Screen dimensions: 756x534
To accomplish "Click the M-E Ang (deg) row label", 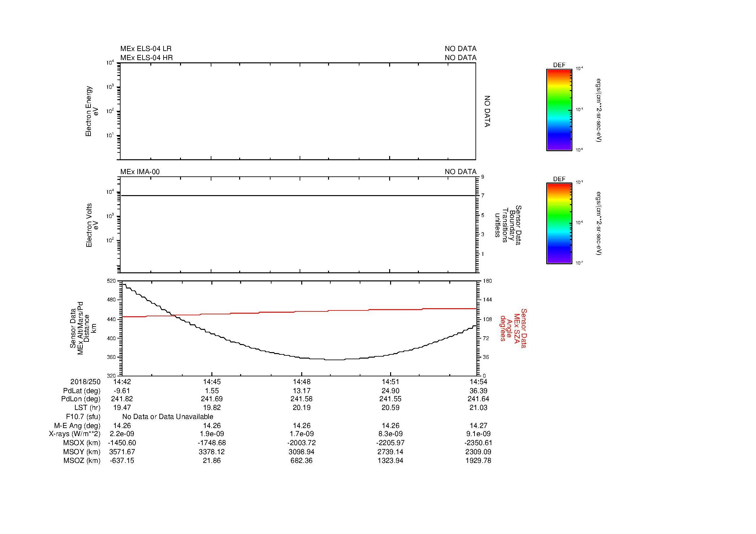I will 77,426.
